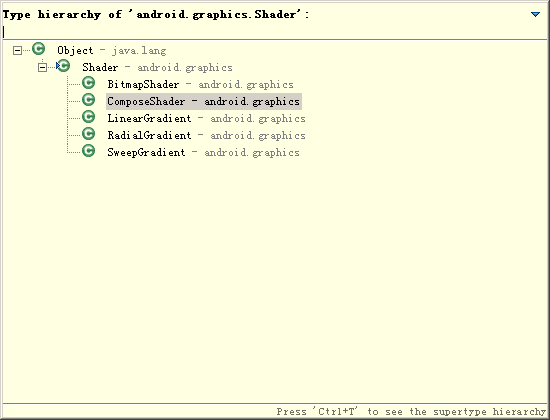Click the Ctrl+T supertype hierarchy status text

pos(411,412)
